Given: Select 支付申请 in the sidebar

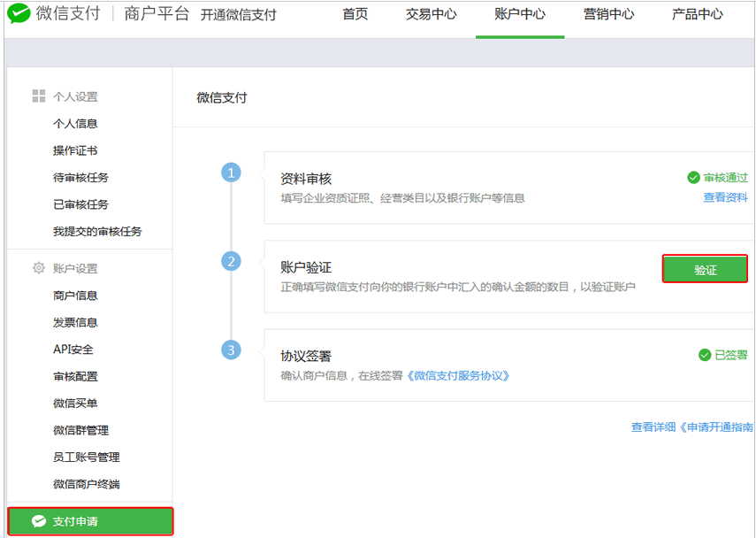Looking at the screenshot, I should coord(90,521).
